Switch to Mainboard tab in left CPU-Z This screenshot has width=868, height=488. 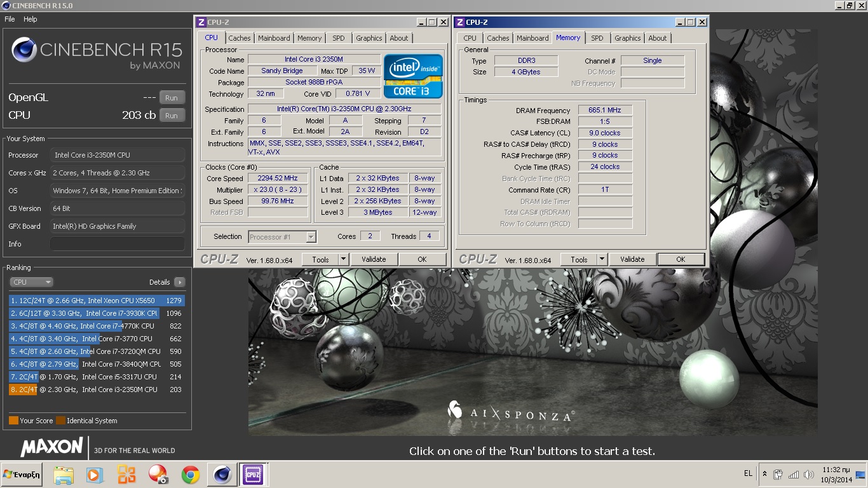point(274,38)
